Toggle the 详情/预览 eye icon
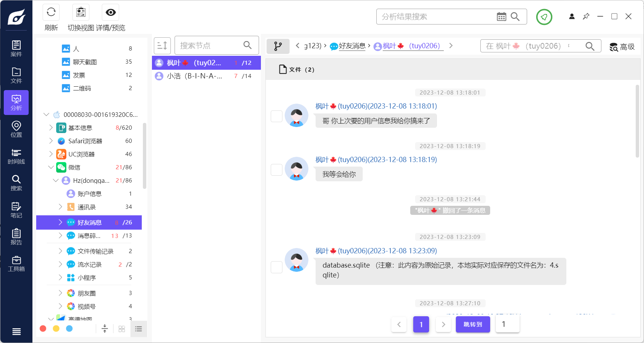The width and height of the screenshot is (644, 343). point(110,12)
